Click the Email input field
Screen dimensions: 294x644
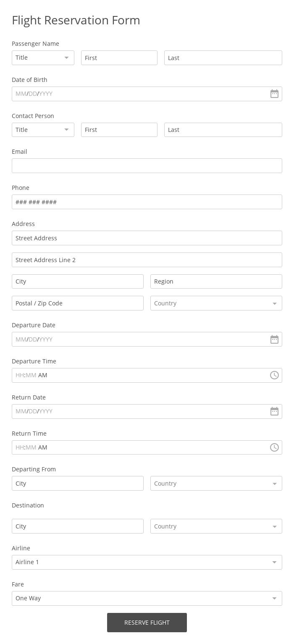click(x=147, y=166)
